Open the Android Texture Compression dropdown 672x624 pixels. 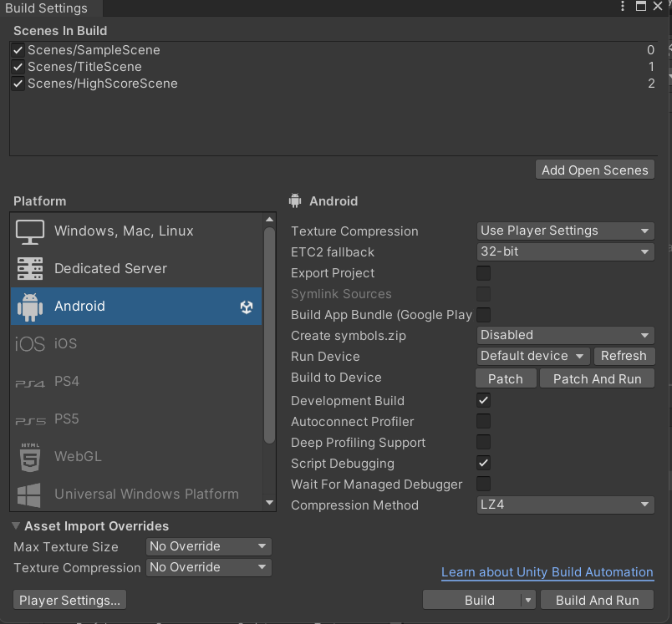565,231
